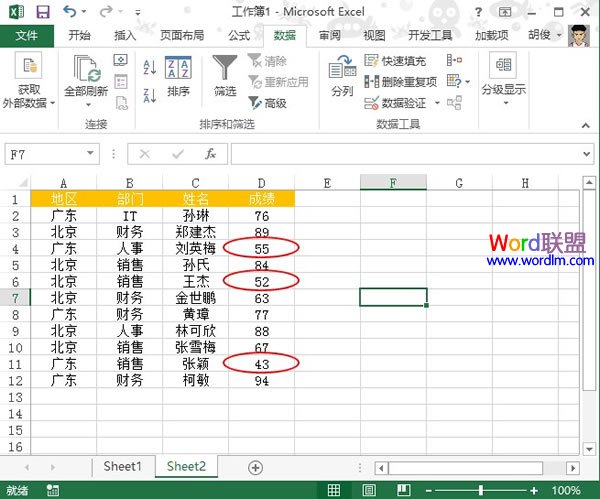Click the user account picture

click(x=579, y=36)
